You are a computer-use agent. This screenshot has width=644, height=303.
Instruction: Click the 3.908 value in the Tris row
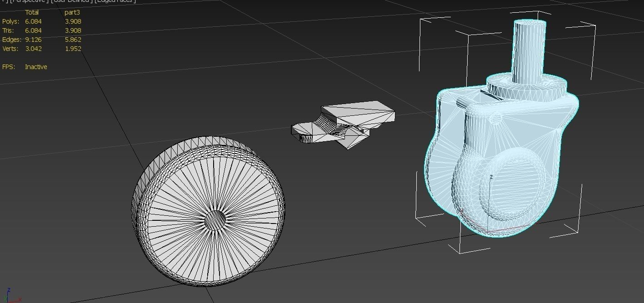[x=73, y=30]
